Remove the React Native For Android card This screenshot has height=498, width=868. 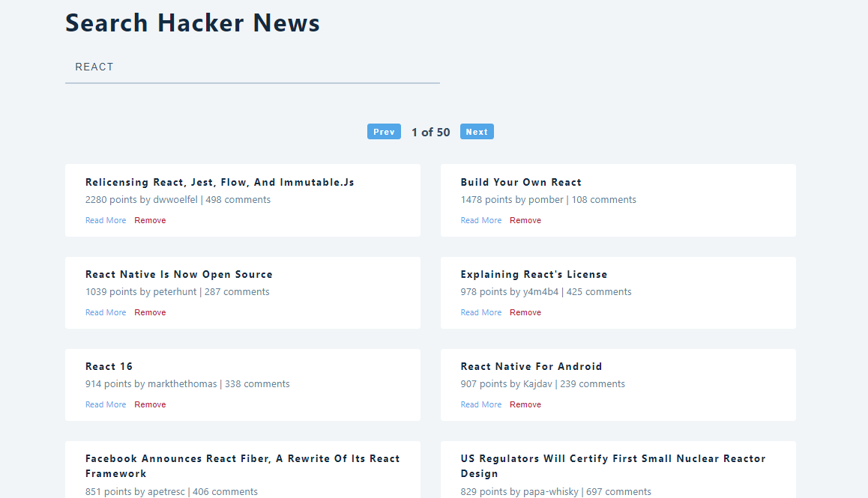point(525,404)
